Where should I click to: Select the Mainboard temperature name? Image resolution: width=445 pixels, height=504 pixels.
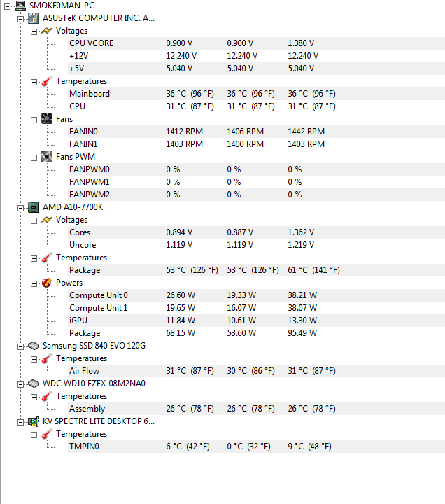click(x=90, y=94)
